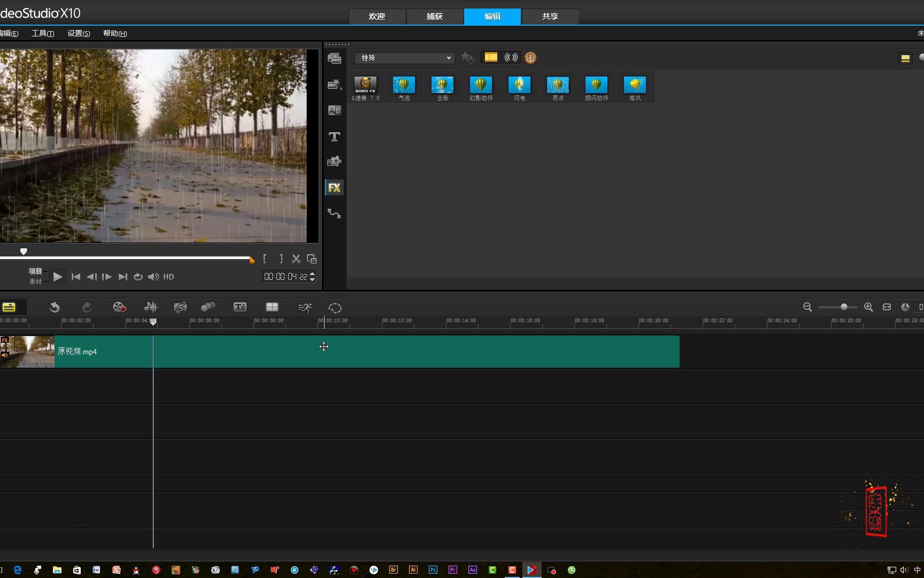Select the 幻影动作 filter thumbnail
The height and width of the screenshot is (578, 924).
coord(481,88)
